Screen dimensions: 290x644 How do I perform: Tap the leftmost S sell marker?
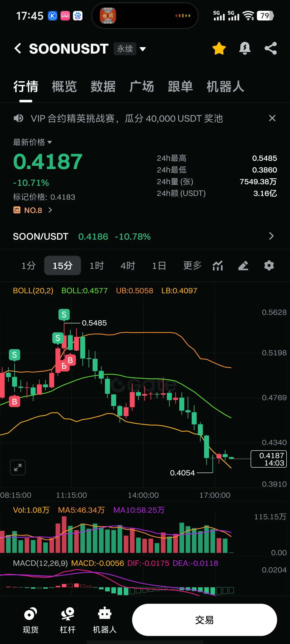click(x=14, y=355)
